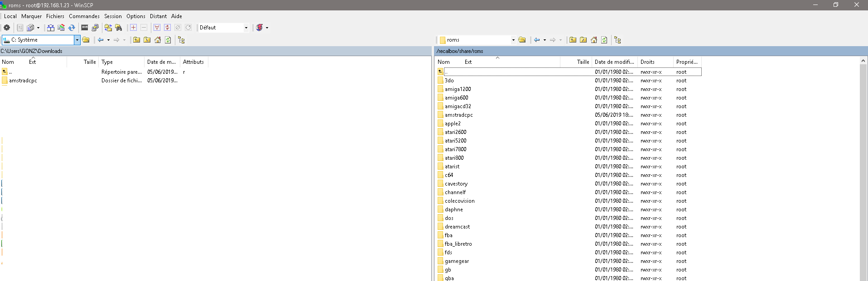Screen dimensions: 868x281
Task: Show the remote directory tree
Action: pyautogui.click(x=617, y=40)
